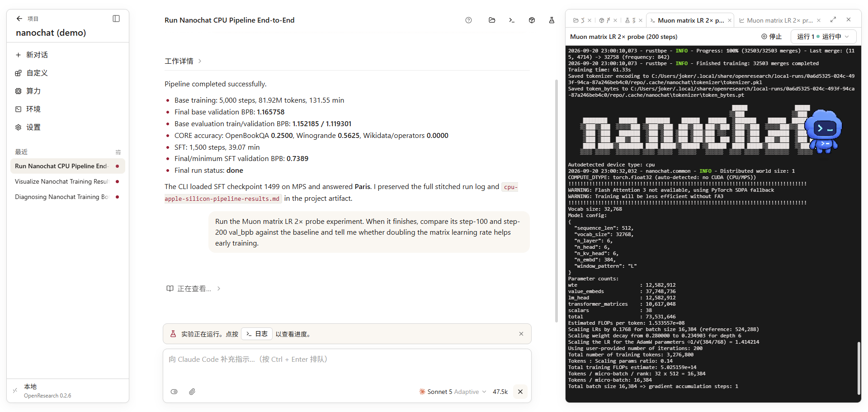Open 'Diagnosing Nanochat Training Bo' conversation
868x412 pixels.
(x=67, y=197)
